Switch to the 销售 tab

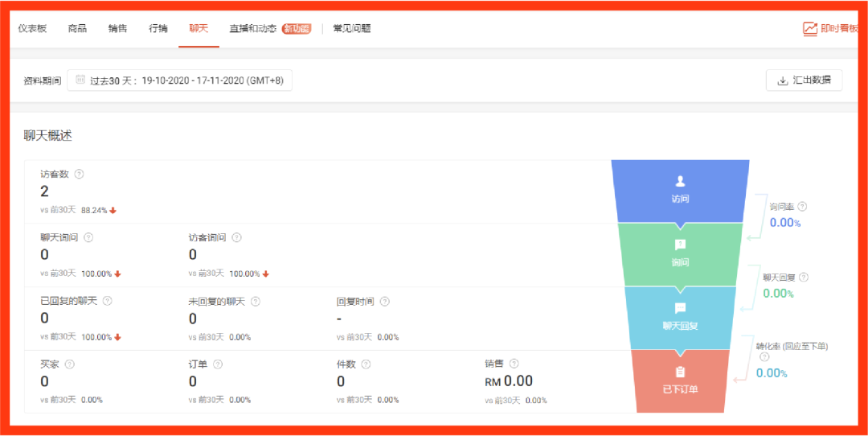(x=118, y=29)
